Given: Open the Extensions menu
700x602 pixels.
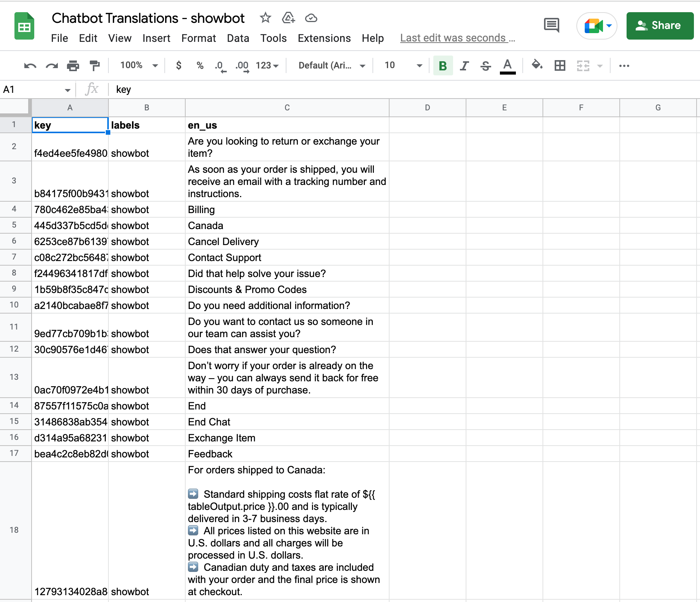Looking at the screenshot, I should pyautogui.click(x=324, y=38).
